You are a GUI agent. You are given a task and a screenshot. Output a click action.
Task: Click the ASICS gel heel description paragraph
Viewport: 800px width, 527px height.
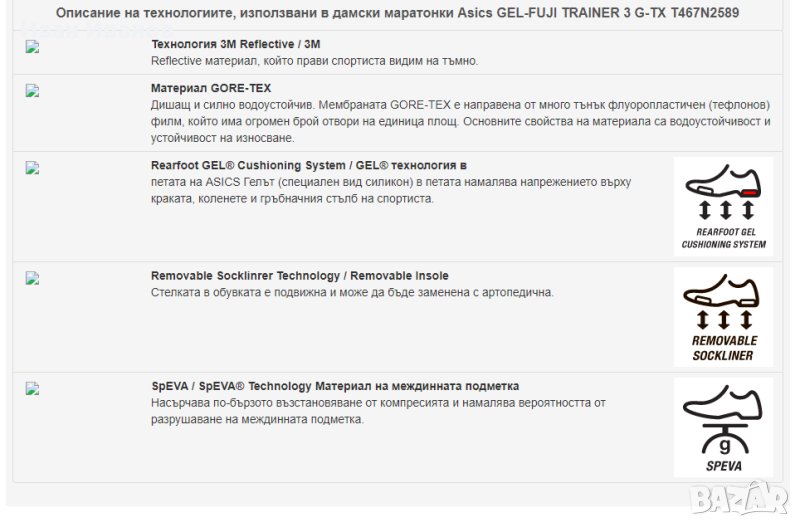coord(407,190)
